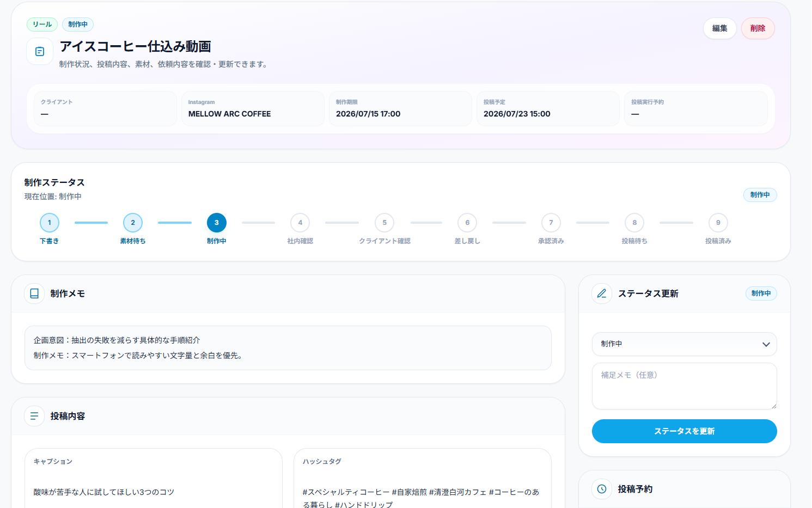
Task: Select step 7 承認済み in status tracker
Action: 551,223
